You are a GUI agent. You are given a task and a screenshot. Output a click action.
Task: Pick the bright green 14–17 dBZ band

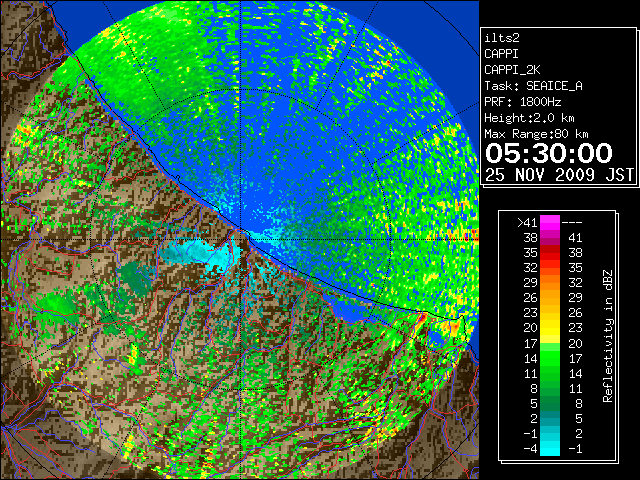(x=550, y=358)
